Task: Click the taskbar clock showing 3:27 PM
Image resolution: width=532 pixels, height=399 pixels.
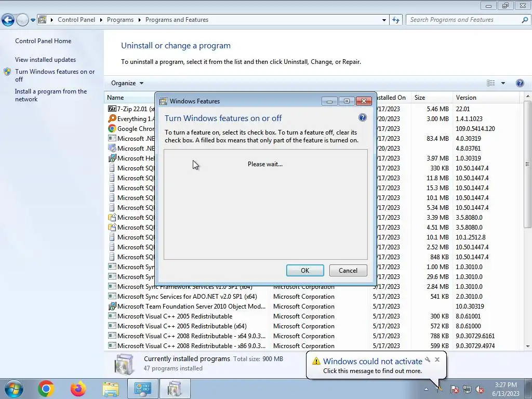Action: 506,389
